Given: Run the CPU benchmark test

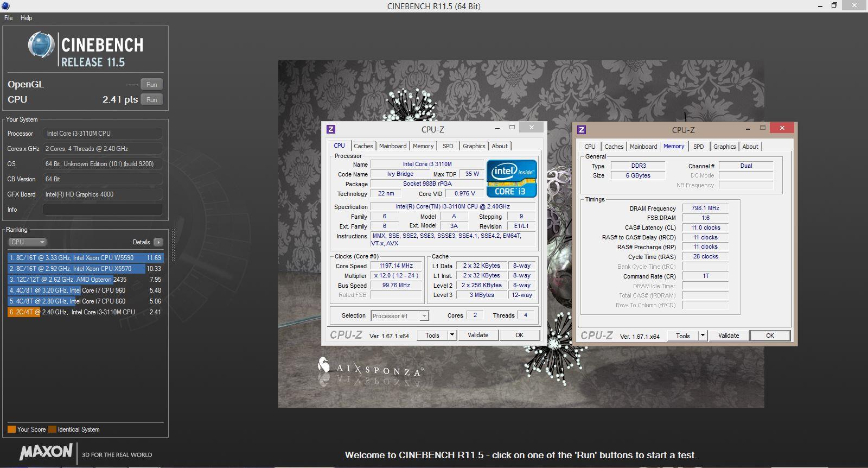Looking at the screenshot, I should click(x=152, y=100).
